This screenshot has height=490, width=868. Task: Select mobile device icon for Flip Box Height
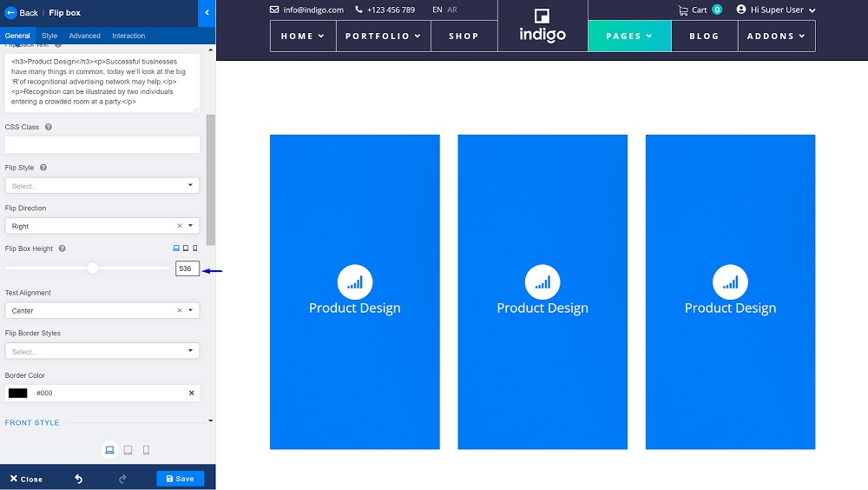(x=194, y=248)
